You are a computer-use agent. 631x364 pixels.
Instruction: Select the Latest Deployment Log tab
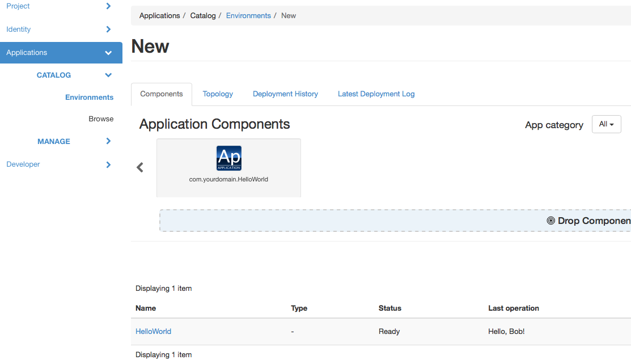376,94
